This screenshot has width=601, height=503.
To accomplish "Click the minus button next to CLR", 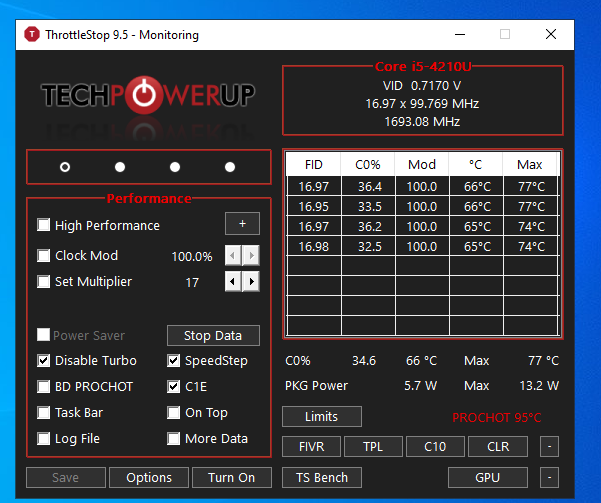I will coord(550,446).
